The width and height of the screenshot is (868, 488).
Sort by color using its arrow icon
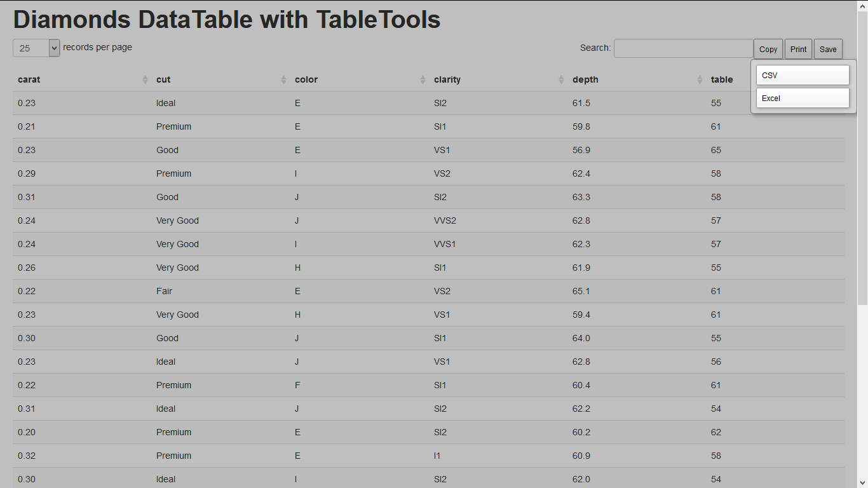(x=423, y=80)
